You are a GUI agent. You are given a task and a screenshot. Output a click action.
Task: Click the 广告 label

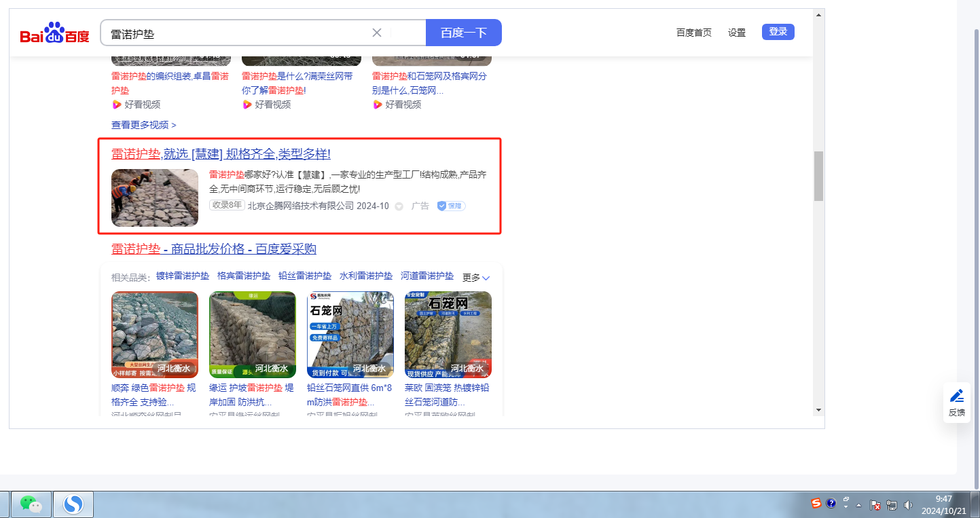click(420, 206)
